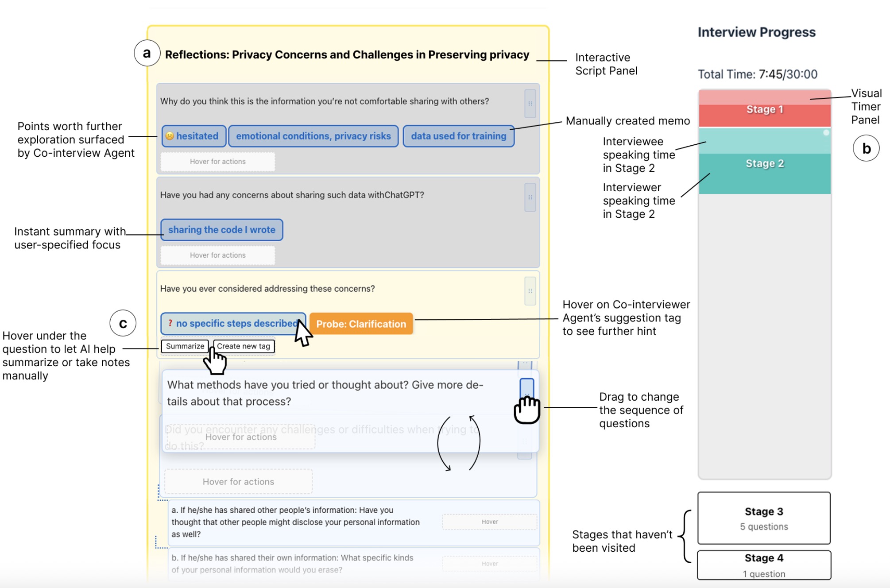Click the sad emoji on hesitated tag
This screenshot has height=588, width=890.
(170, 136)
